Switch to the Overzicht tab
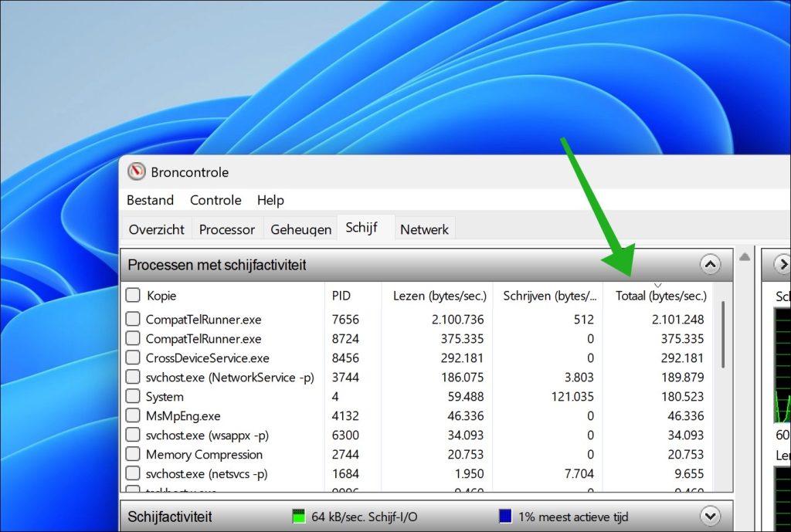 tap(157, 229)
